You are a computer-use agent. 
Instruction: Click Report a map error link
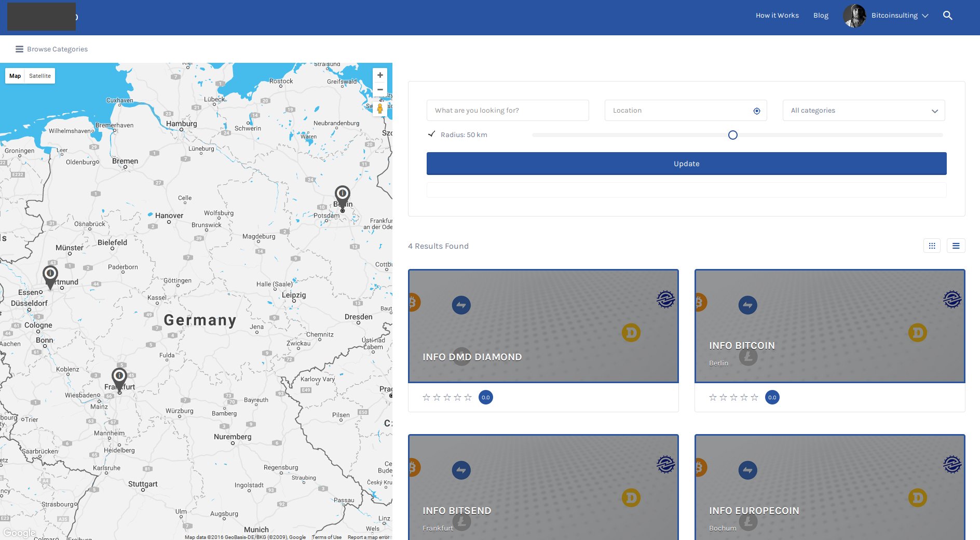tap(369, 537)
